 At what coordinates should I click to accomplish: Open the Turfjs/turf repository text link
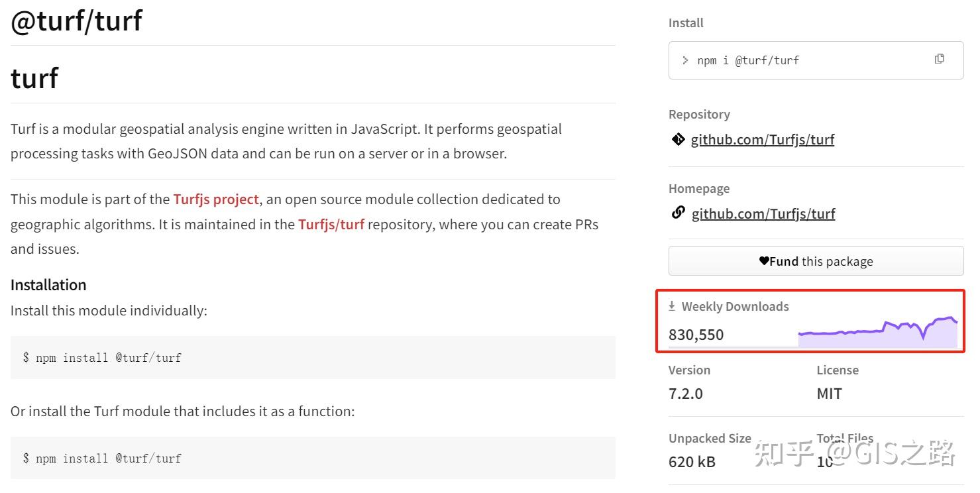pyautogui.click(x=331, y=225)
